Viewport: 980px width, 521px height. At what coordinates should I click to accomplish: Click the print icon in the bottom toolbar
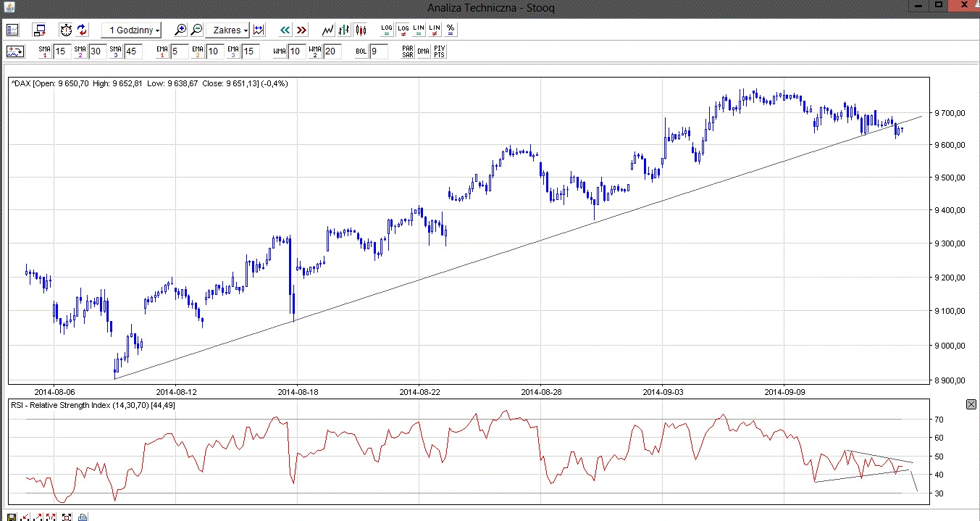[x=83, y=517]
